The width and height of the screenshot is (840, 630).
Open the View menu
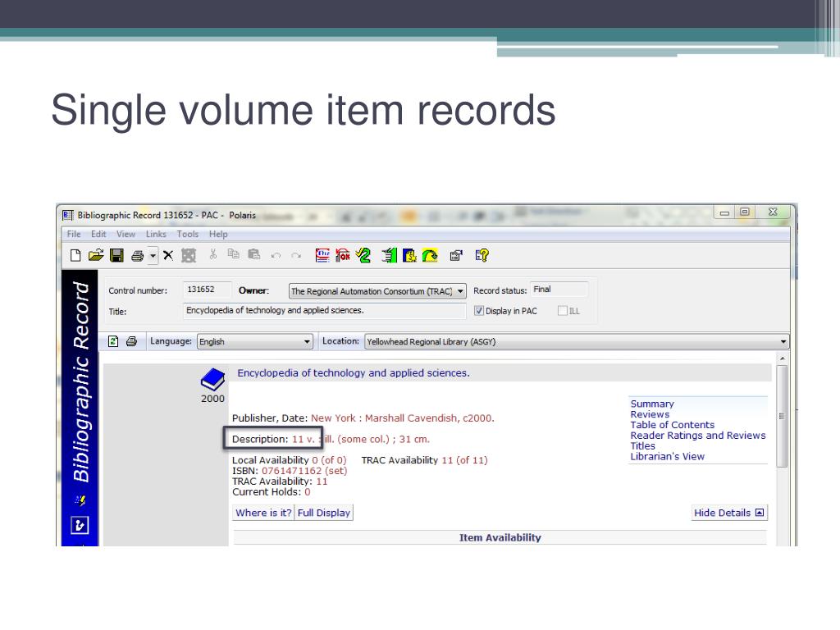pyautogui.click(x=126, y=234)
